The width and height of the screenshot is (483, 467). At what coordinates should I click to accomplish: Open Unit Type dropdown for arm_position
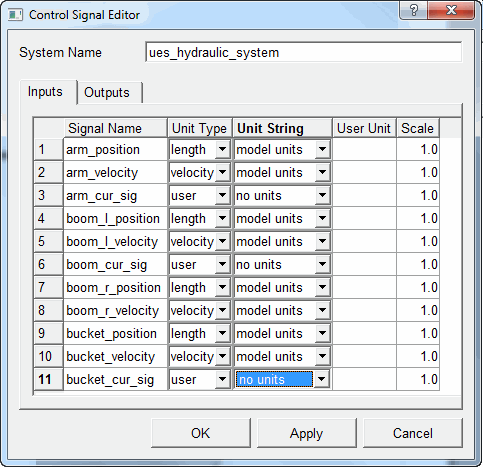[x=222, y=149]
